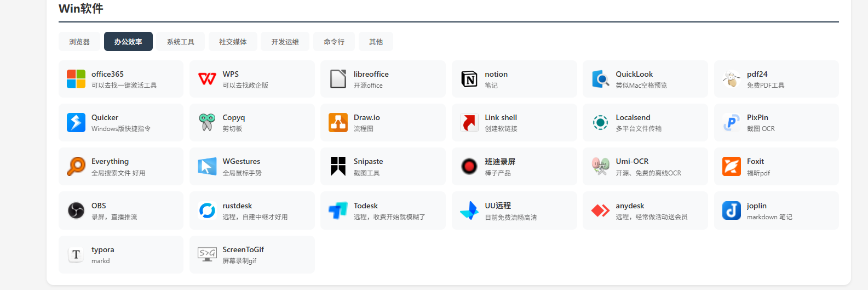Click the red WPS logo icon
This screenshot has height=290, width=868.
pos(207,79)
